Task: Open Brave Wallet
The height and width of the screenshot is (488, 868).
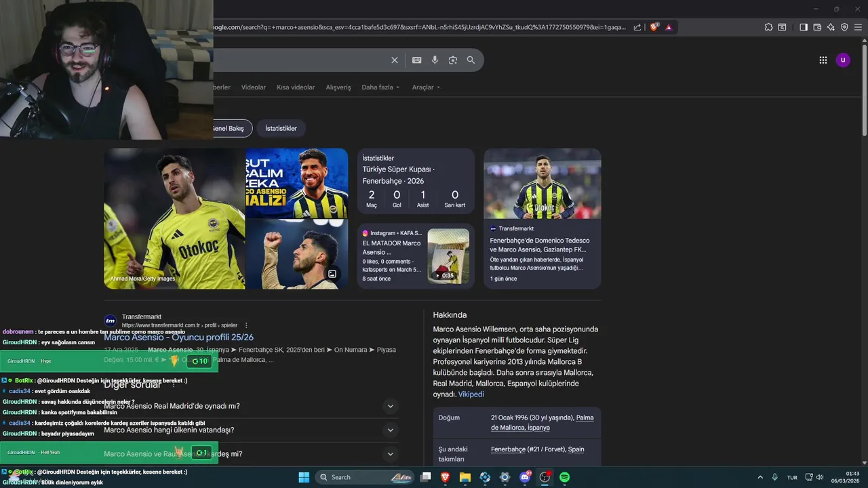Action: tap(817, 27)
